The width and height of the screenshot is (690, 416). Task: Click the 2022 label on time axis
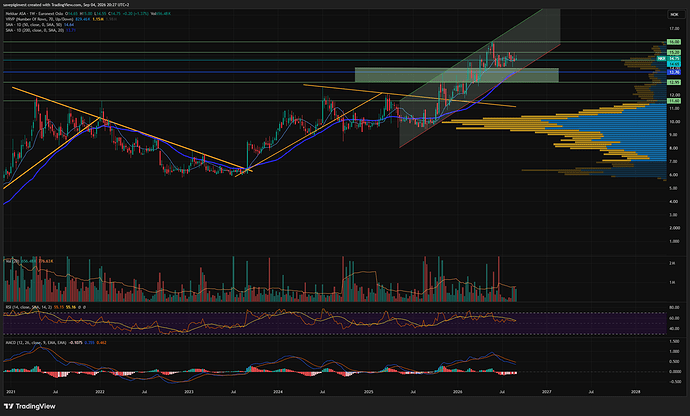pos(100,391)
